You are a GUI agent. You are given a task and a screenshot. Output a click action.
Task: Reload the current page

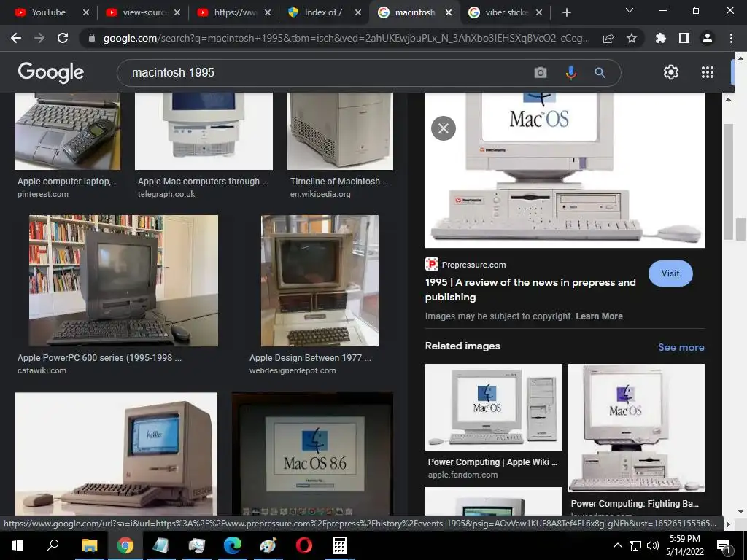pyautogui.click(x=63, y=38)
